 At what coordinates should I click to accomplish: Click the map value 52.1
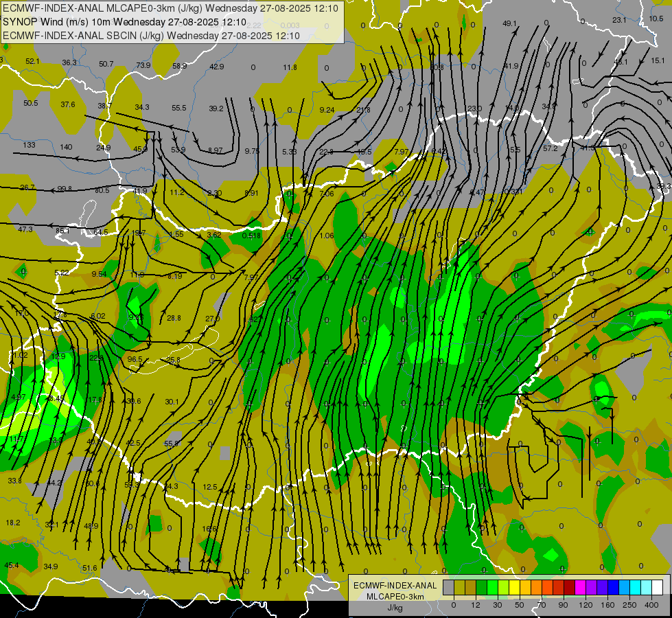point(32,61)
